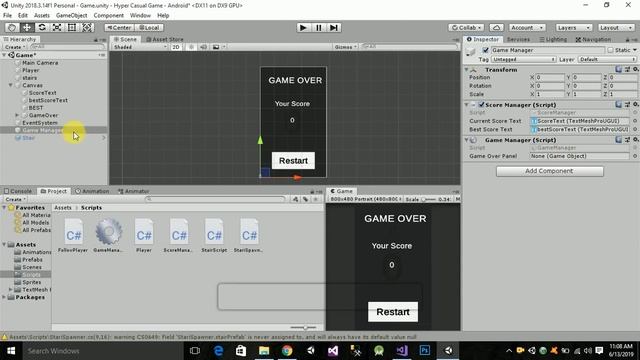
Task: Select the Rect transform tool
Action: pos(72,27)
